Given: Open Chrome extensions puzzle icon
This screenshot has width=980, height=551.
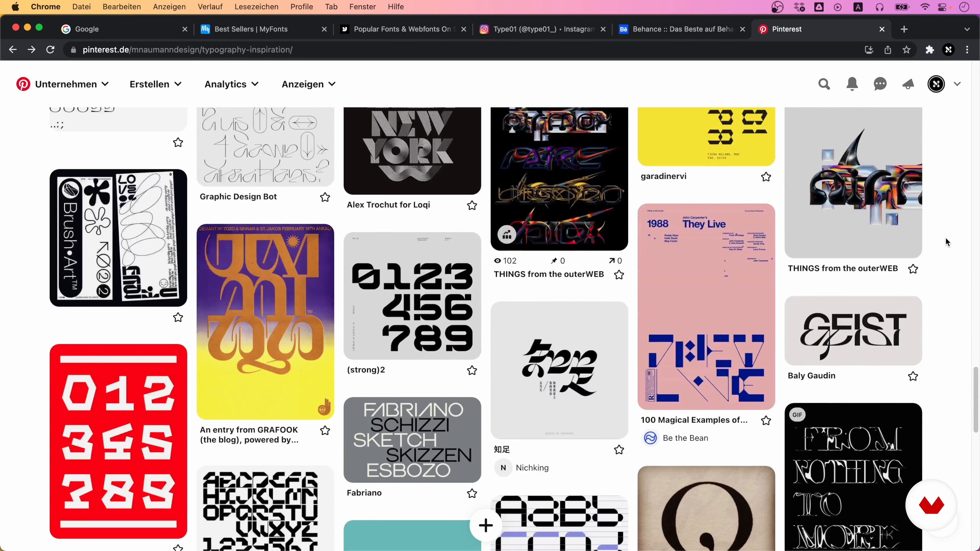Looking at the screenshot, I should click(930, 50).
